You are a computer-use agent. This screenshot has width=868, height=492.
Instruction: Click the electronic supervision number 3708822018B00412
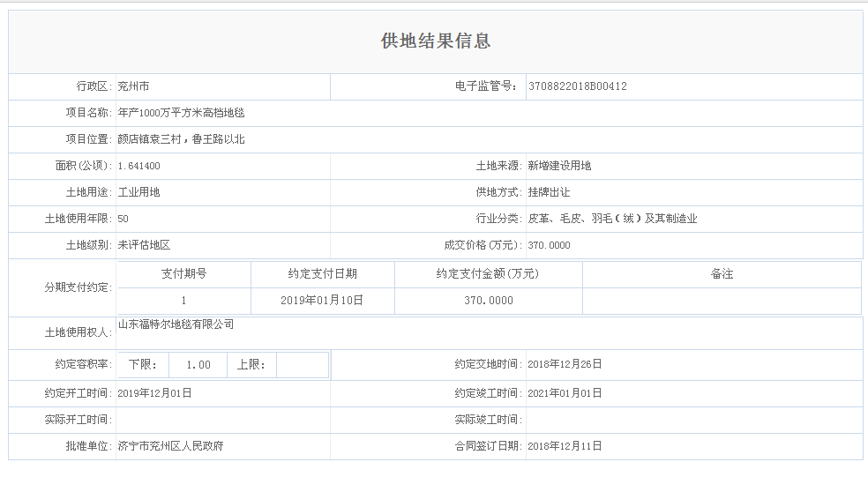click(x=577, y=86)
